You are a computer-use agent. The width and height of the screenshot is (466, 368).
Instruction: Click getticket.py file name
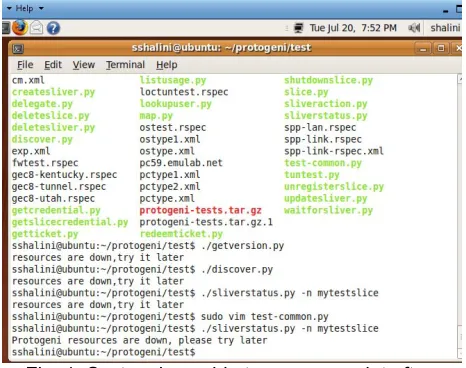(x=45, y=234)
